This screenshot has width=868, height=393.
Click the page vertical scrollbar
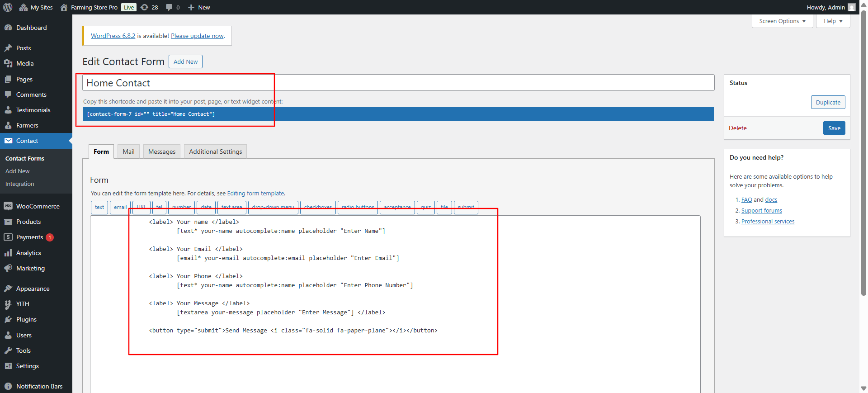tap(863, 154)
